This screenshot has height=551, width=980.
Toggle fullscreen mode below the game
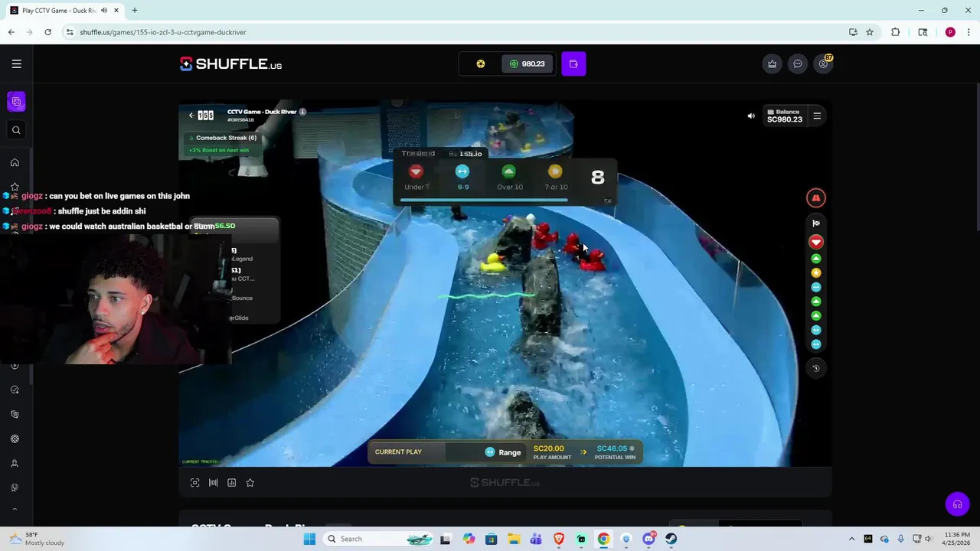pyautogui.click(x=195, y=483)
